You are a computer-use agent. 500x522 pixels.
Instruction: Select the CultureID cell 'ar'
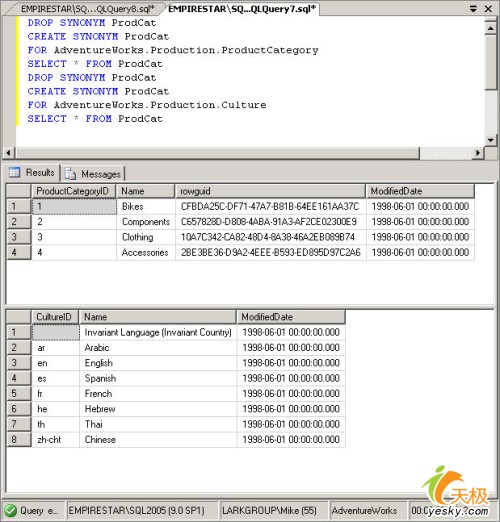[55, 348]
